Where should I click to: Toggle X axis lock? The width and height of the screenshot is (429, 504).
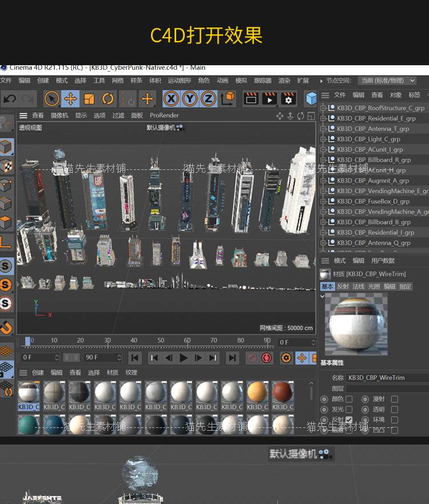171,98
